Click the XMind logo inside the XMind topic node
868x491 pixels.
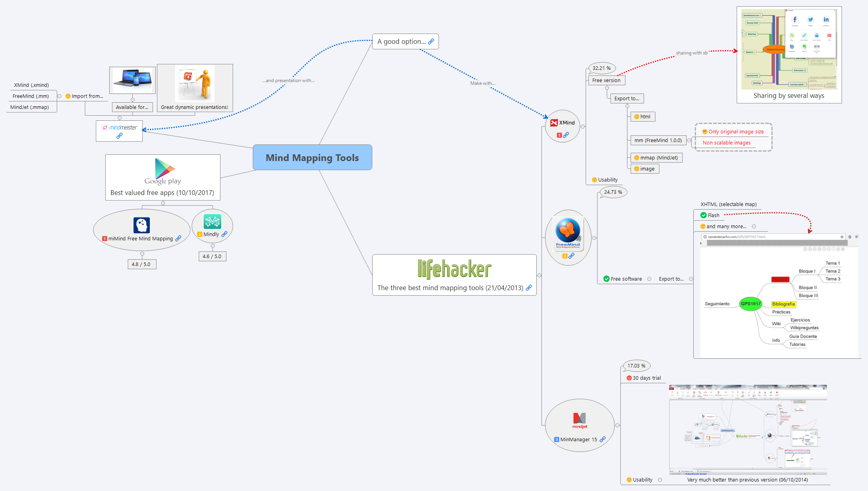[554, 123]
